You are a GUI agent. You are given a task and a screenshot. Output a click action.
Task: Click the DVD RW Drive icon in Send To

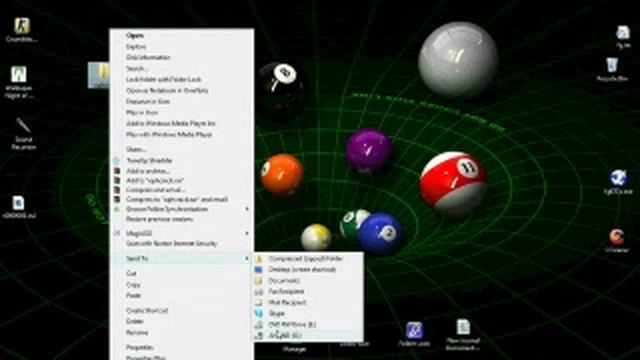(259, 324)
